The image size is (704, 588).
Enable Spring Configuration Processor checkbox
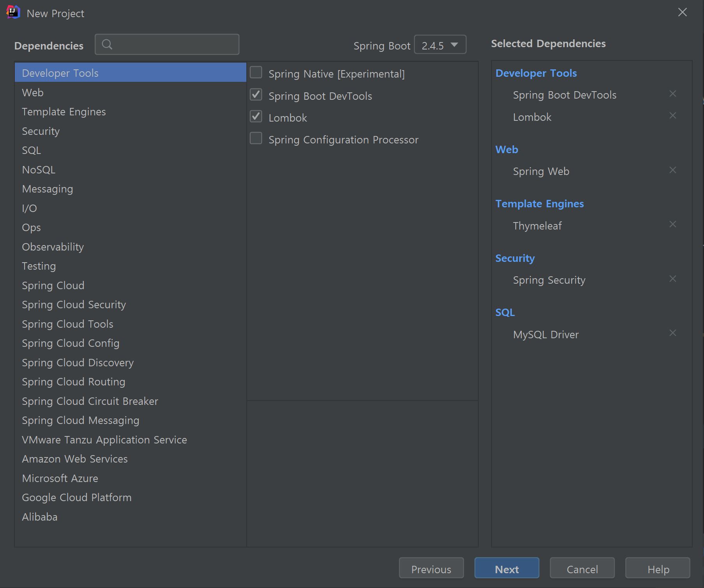coord(256,138)
